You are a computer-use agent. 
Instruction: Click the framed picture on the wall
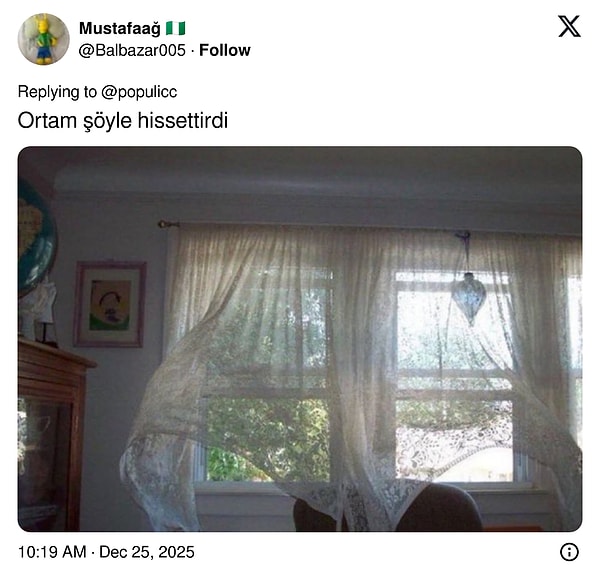(110, 304)
